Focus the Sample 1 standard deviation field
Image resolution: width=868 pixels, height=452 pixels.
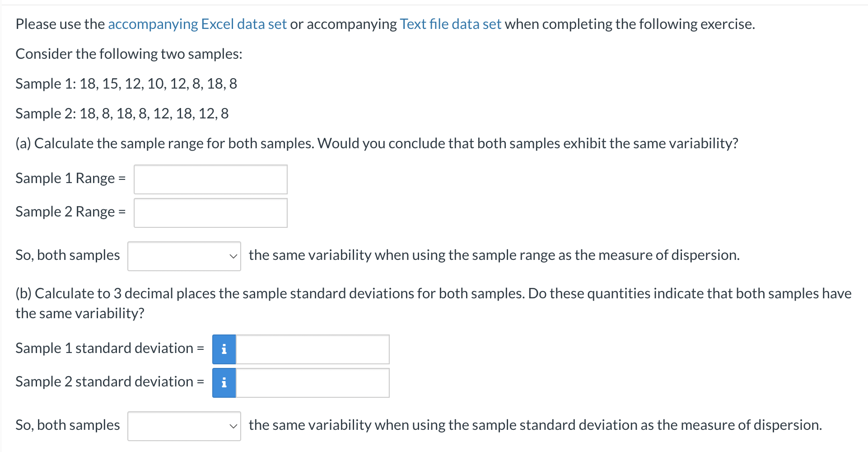pyautogui.click(x=313, y=349)
